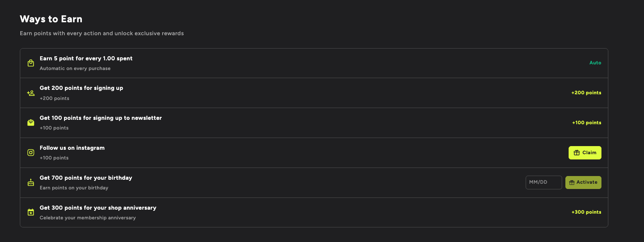Select 'Get 700 points for your birthday' title

tap(86, 178)
